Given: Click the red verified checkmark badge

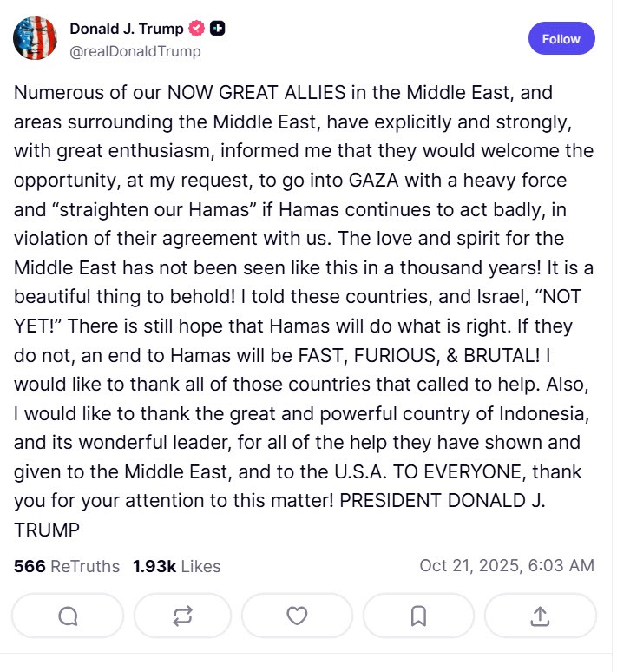Looking at the screenshot, I should (198, 29).
